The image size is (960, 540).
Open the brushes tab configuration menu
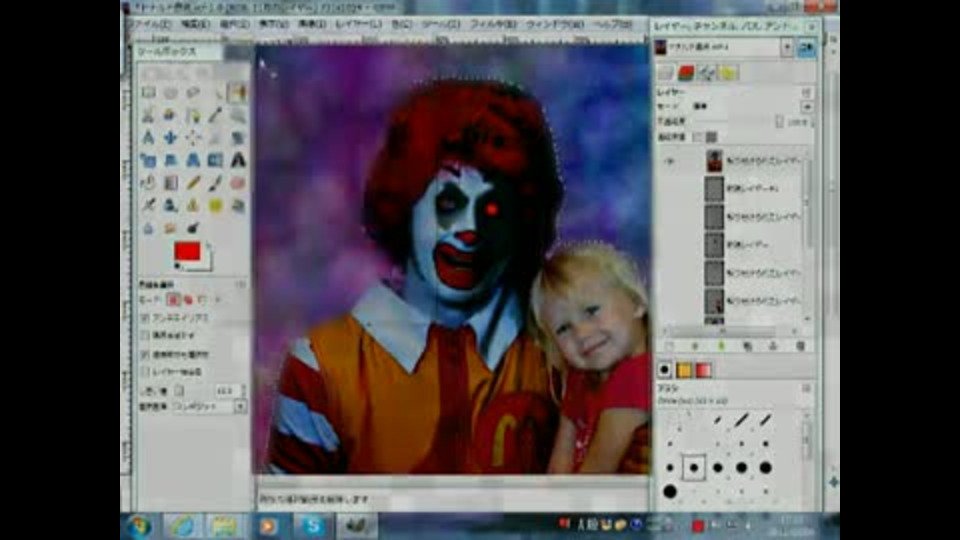[806, 388]
